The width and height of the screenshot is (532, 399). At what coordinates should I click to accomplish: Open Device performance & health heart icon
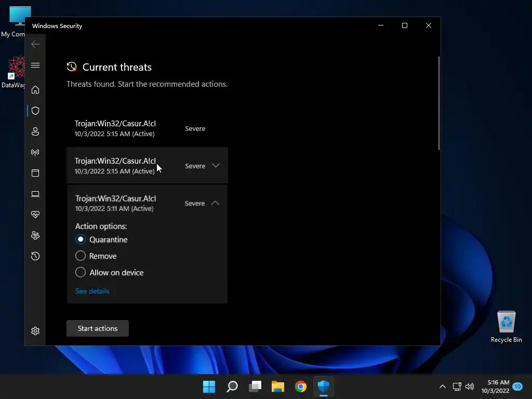coord(35,215)
